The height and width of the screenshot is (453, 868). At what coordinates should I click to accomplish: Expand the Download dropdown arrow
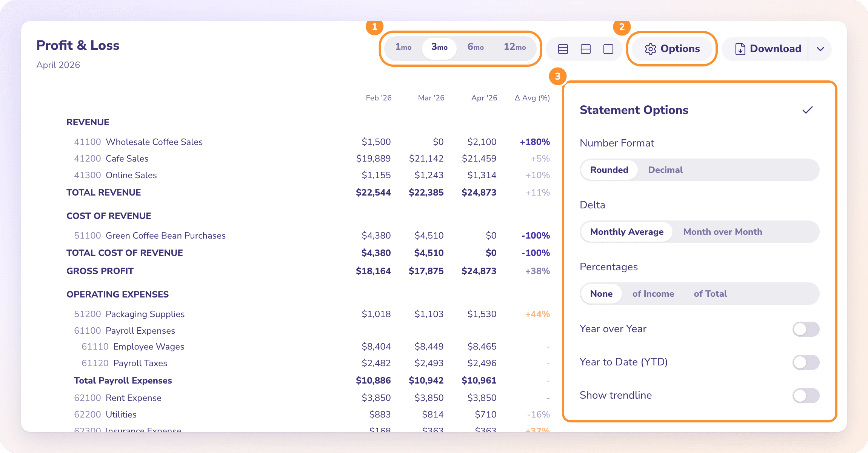pos(820,49)
